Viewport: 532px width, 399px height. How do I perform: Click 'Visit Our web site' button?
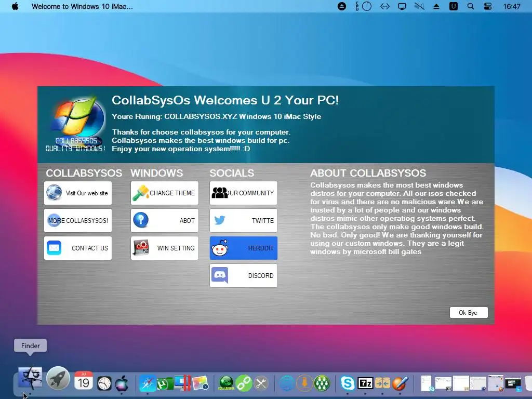click(x=78, y=193)
